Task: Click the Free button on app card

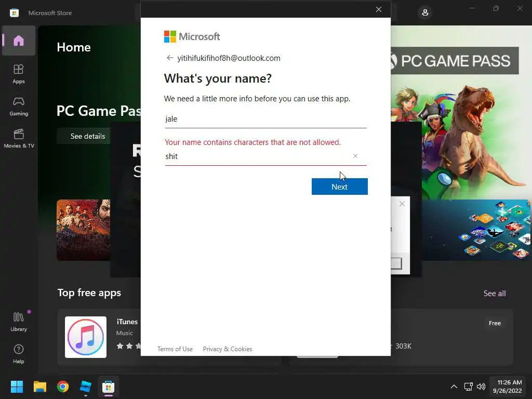Action: [495, 323]
